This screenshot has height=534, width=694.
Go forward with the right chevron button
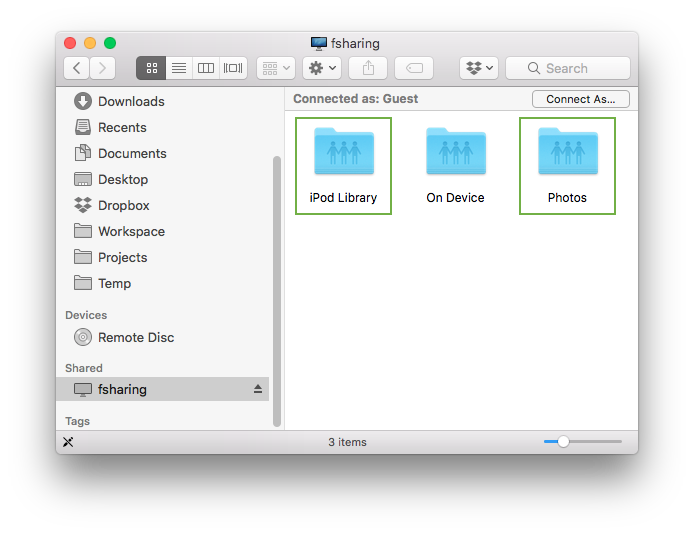[x=103, y=68]
